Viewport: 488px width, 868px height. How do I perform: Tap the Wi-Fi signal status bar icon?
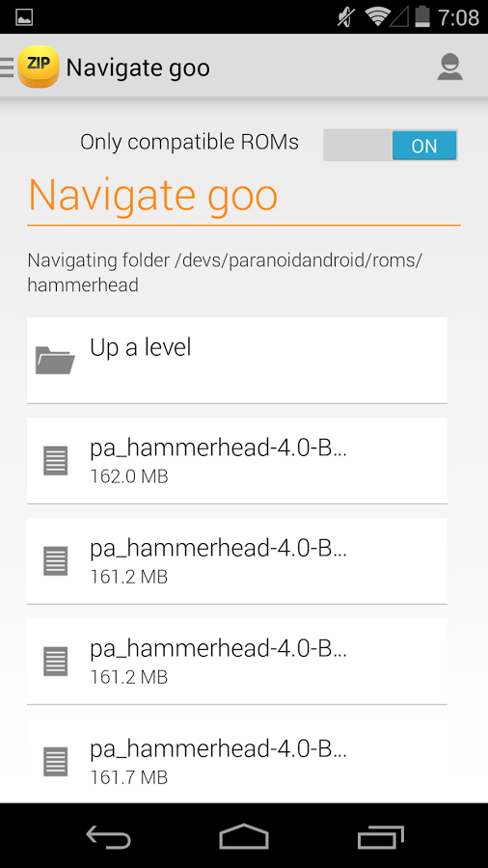(x=377, y=17)
